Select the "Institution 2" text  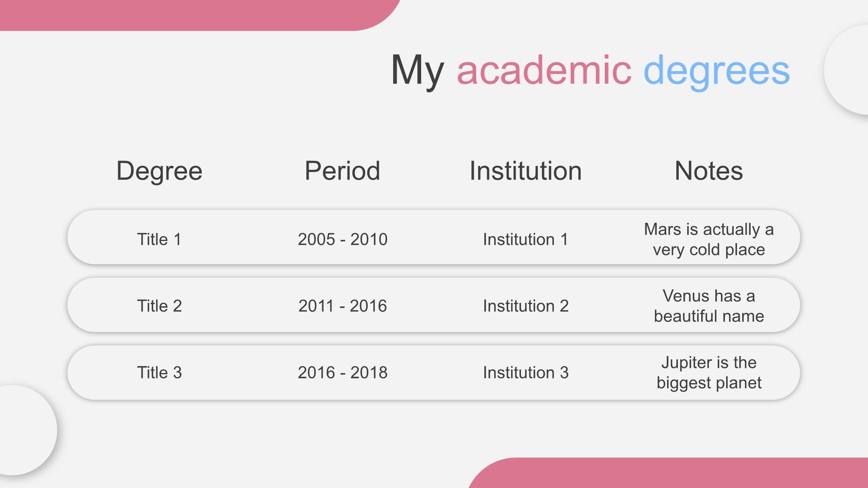coord(526,306)
